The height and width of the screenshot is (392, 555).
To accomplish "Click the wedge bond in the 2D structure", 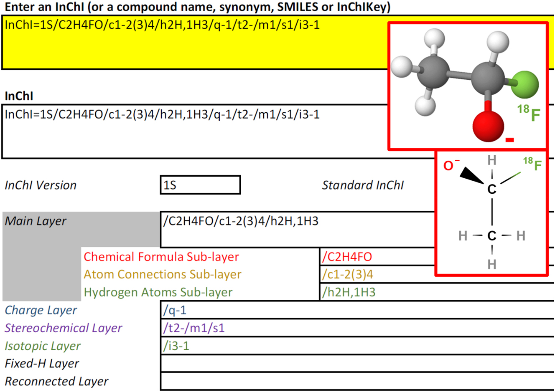I will click(x=473, y=175).
